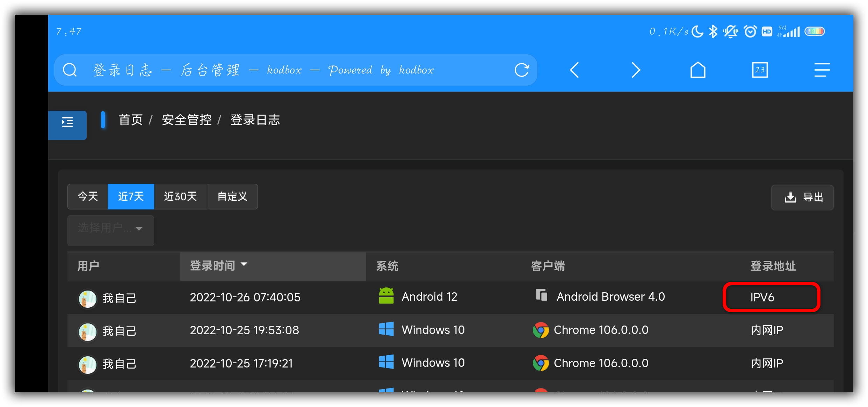Click the timestamp 2022-10-25 17:19:21

click(x=241, y=363)
